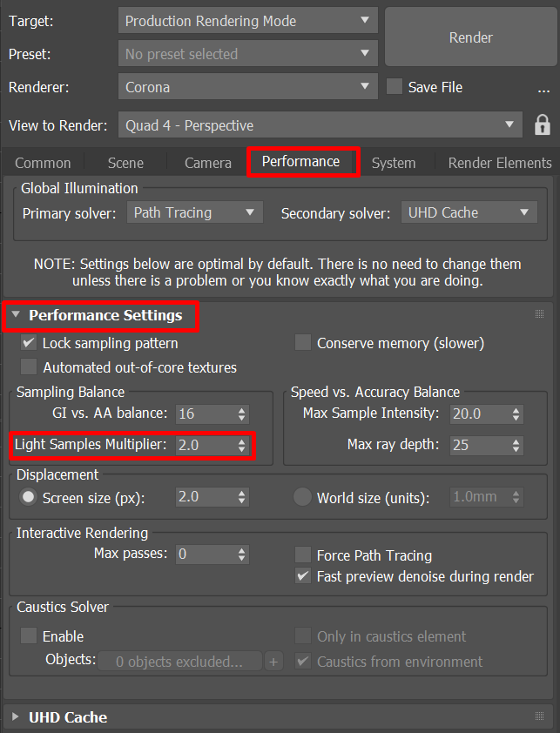Click the UHD Cache rollout grip icon
560x733 pixels.
pyautogui.click(x=539, y=716)
